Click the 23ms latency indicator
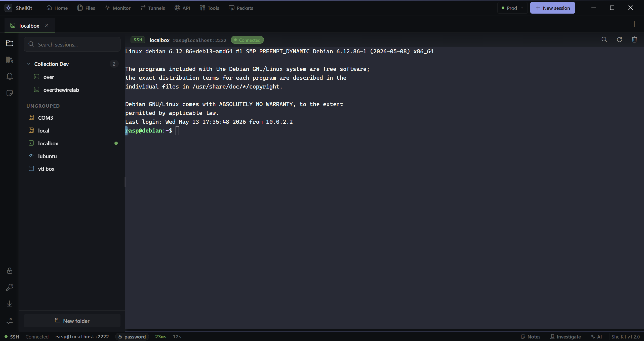 tap(161, 336)
